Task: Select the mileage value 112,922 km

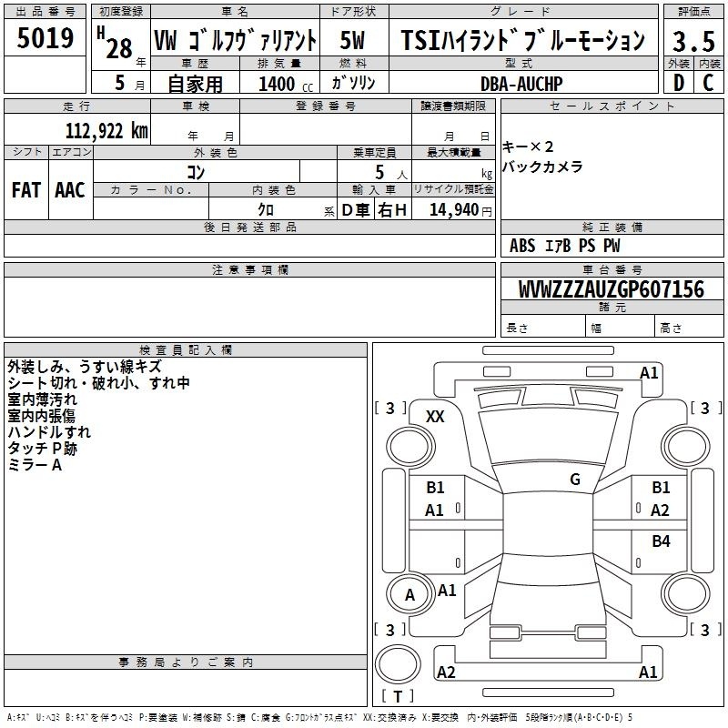Action: (106, 131)
